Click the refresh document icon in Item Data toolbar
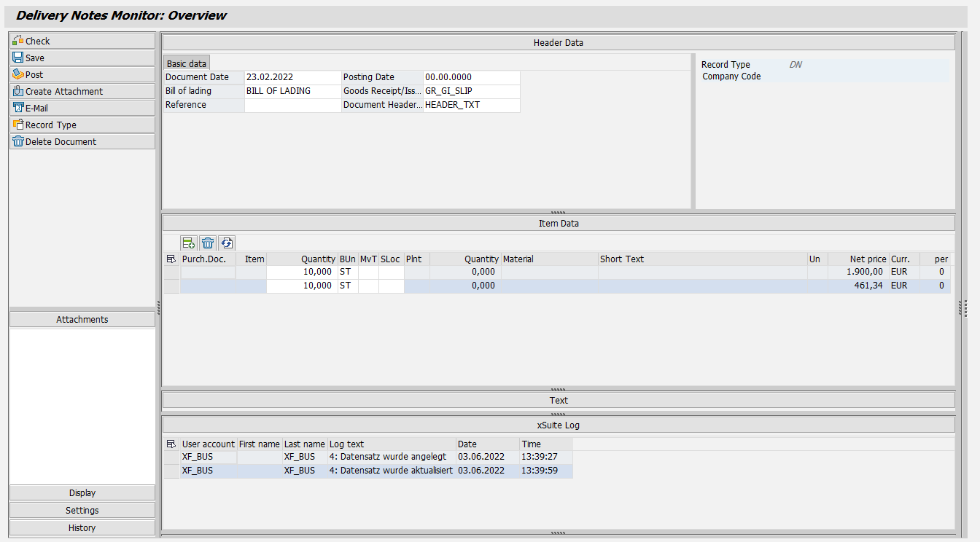Screen dimensions: 980x542 pos(227,243)
